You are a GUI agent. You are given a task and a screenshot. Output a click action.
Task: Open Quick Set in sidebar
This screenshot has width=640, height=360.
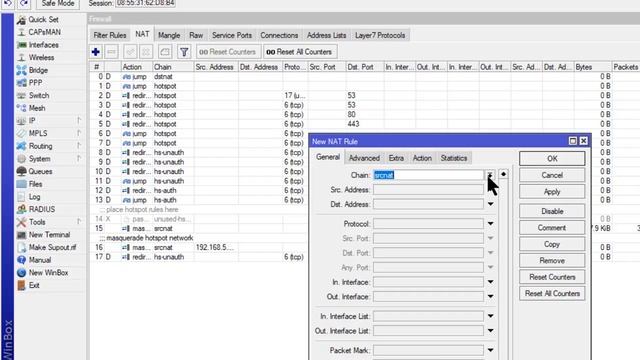point(43,19)
